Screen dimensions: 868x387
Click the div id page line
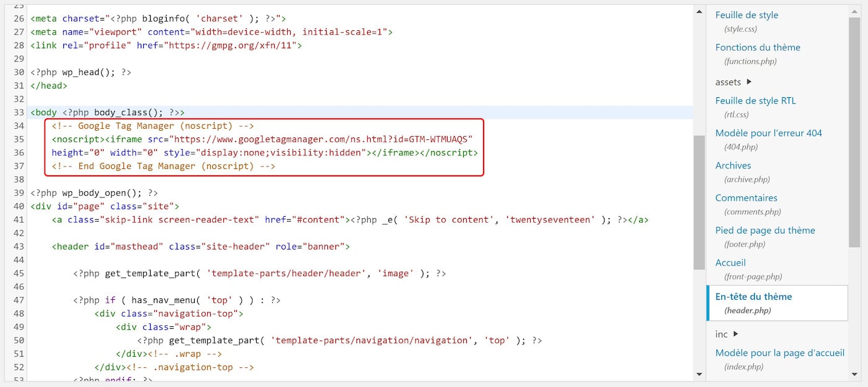(105, 207)
